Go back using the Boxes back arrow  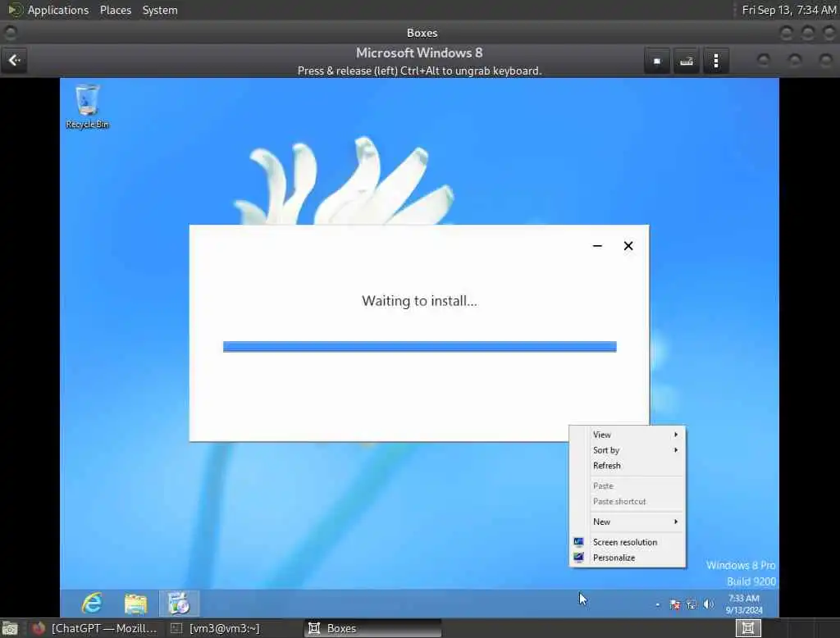pos(15,61)
